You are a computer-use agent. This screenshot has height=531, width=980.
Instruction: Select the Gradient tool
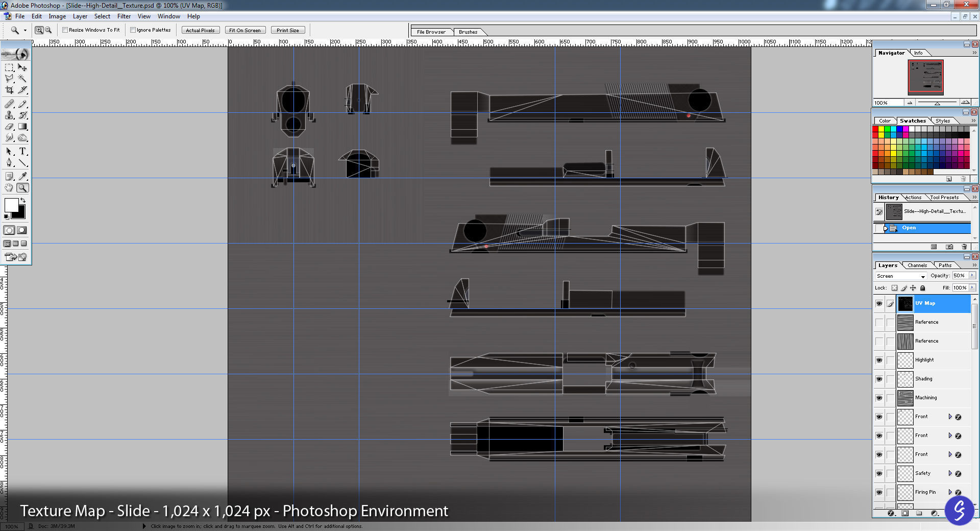22,127
